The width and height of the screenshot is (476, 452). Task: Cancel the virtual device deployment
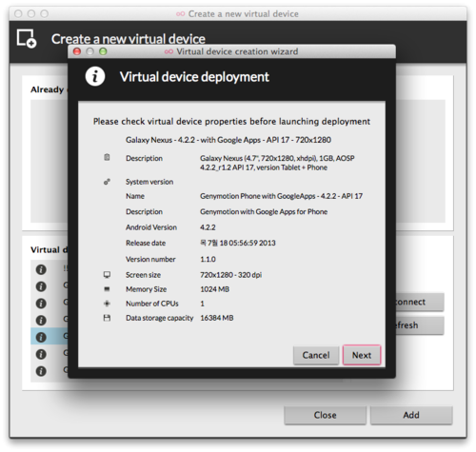[316, 355]
